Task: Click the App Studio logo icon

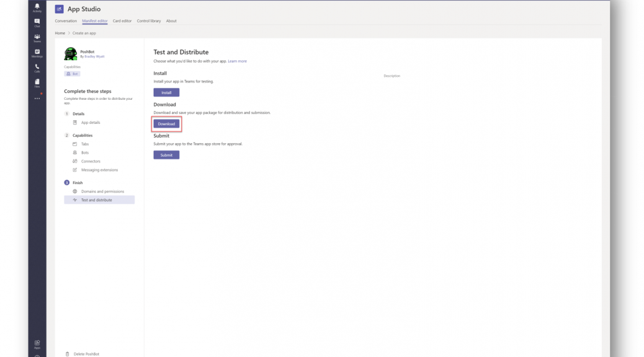Action: coord(59,9)
